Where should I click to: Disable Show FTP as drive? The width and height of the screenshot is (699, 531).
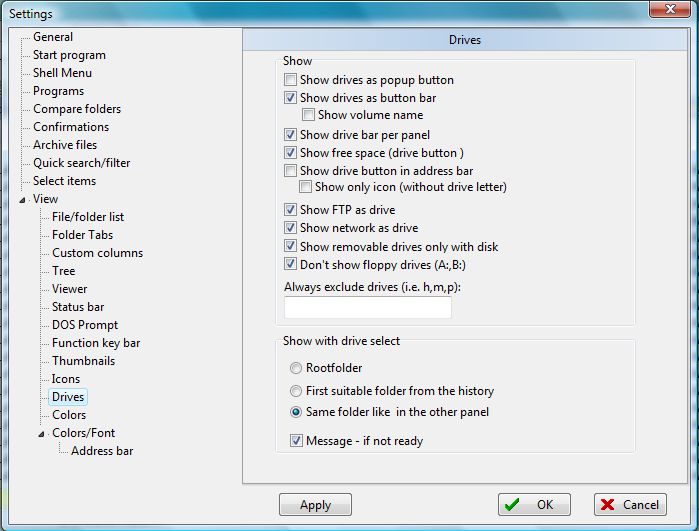pos(290,210)
